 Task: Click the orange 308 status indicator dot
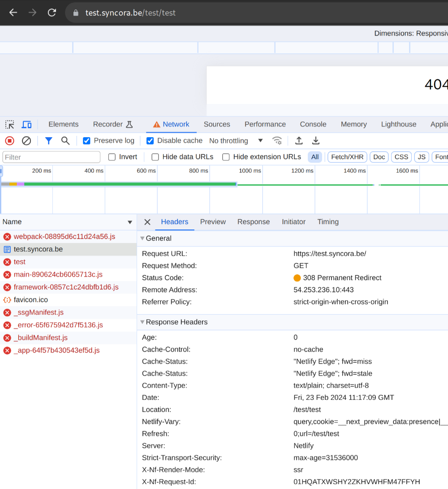[x=297, y=278]
